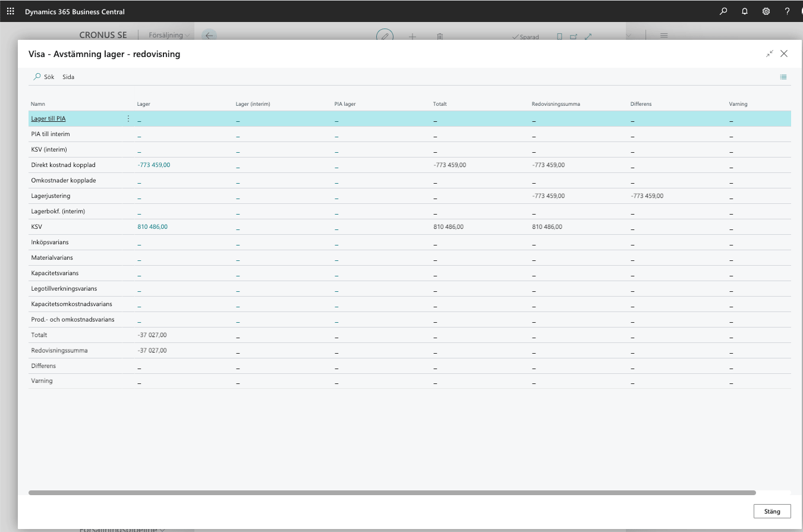Open the notifications bell
The width and height of the screenshot is (803, 532).
745,11
